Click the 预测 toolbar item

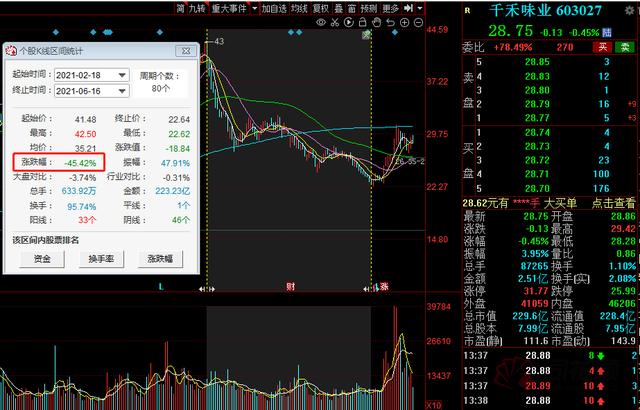[x=368, y=9]
